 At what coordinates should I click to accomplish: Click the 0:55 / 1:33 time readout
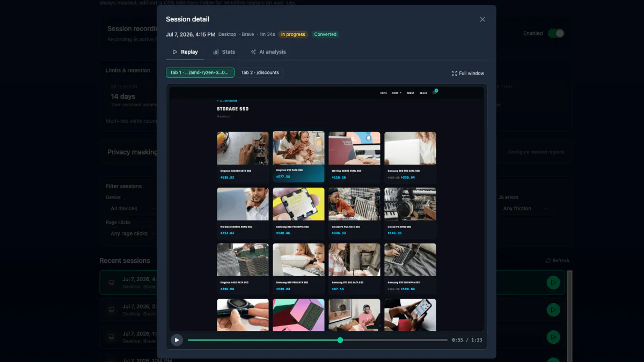pyautogui.click(x=467, y=340)
